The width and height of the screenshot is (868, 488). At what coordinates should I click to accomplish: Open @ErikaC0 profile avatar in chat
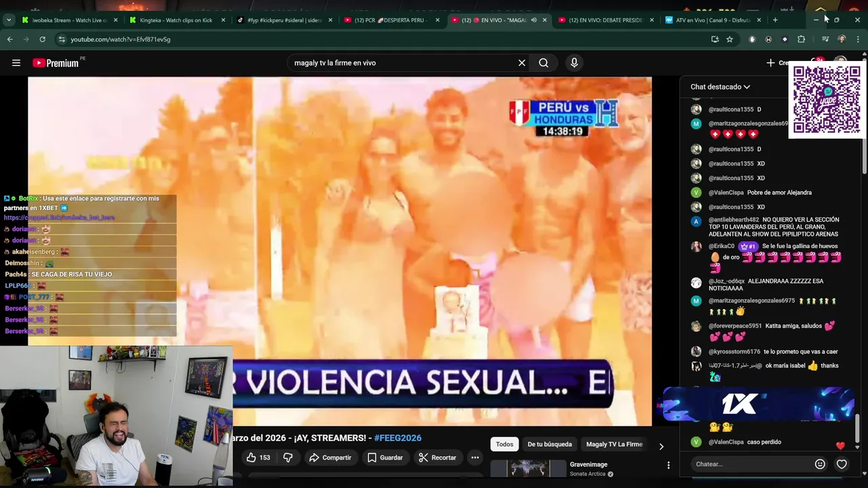click(696, 247)
